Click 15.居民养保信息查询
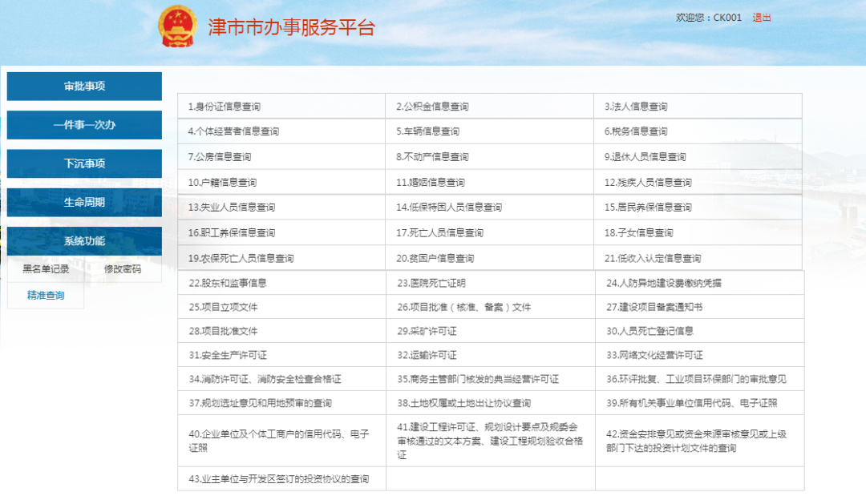The width and height of the screenshot is (866, 504). tap(648, 207)
